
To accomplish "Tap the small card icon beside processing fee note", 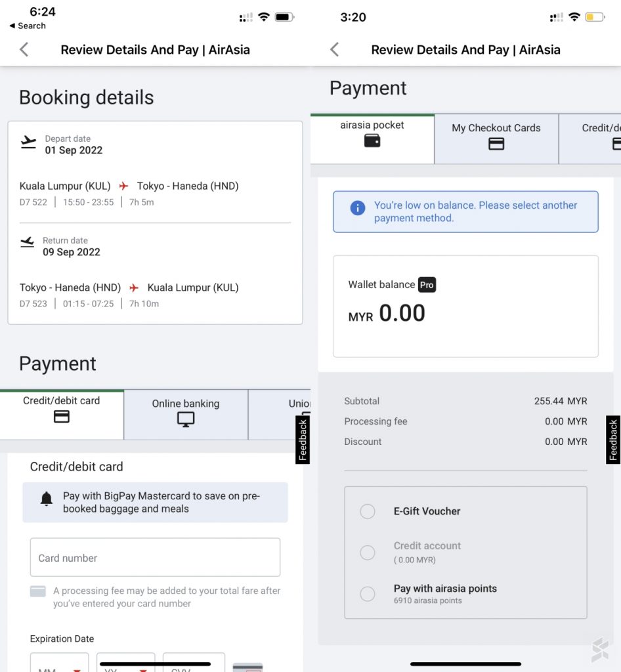I will [38, 592].
